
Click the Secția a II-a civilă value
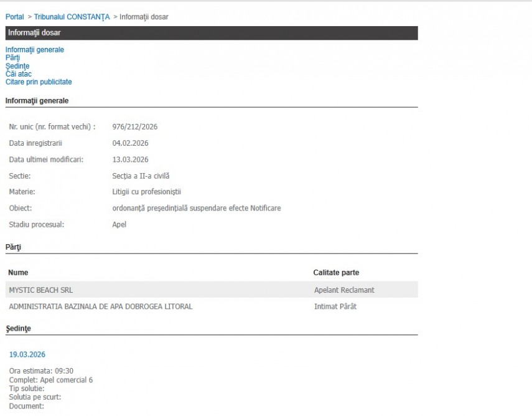(141, 176)
